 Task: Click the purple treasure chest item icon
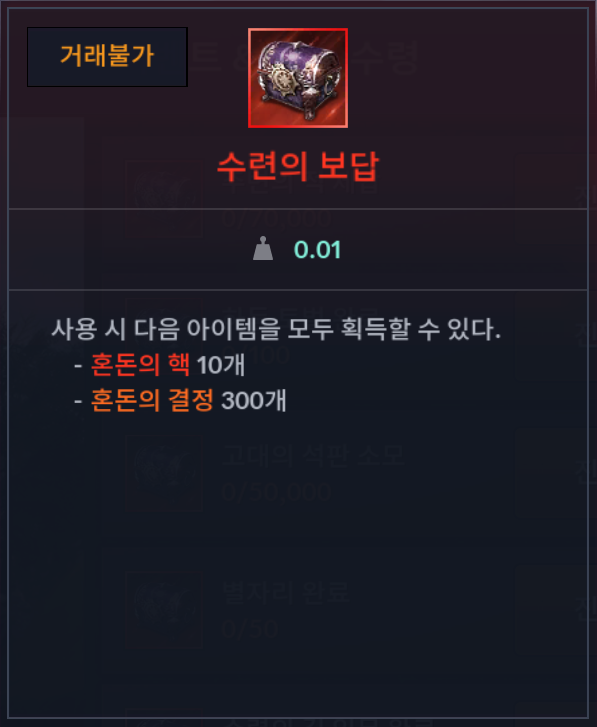298,78
